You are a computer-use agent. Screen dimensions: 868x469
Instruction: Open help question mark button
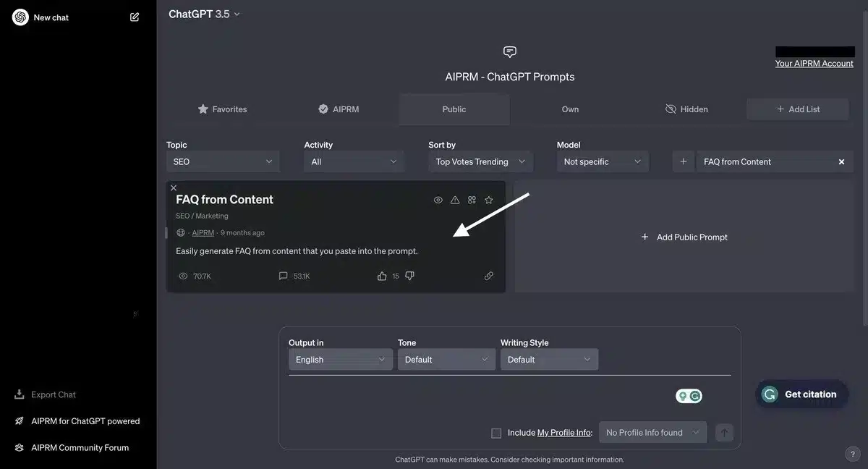852,454
